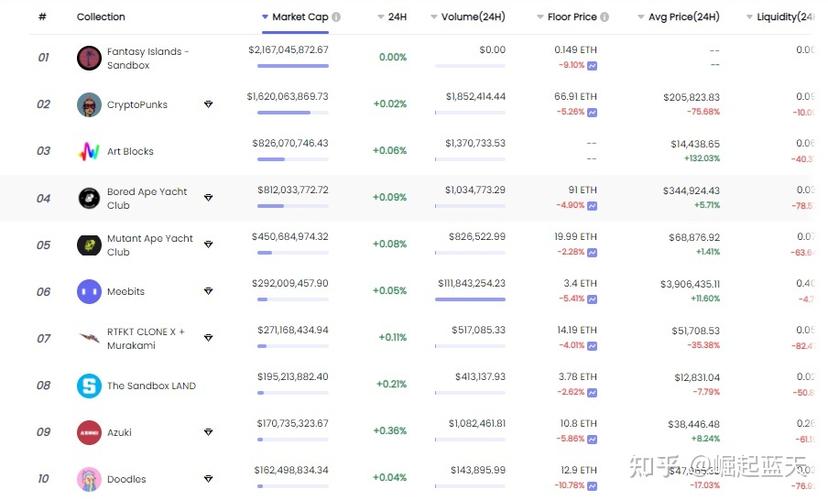828x500 pixels.
Task: Open the floor price chart icon for Meebits
Action: click(592, 299)
